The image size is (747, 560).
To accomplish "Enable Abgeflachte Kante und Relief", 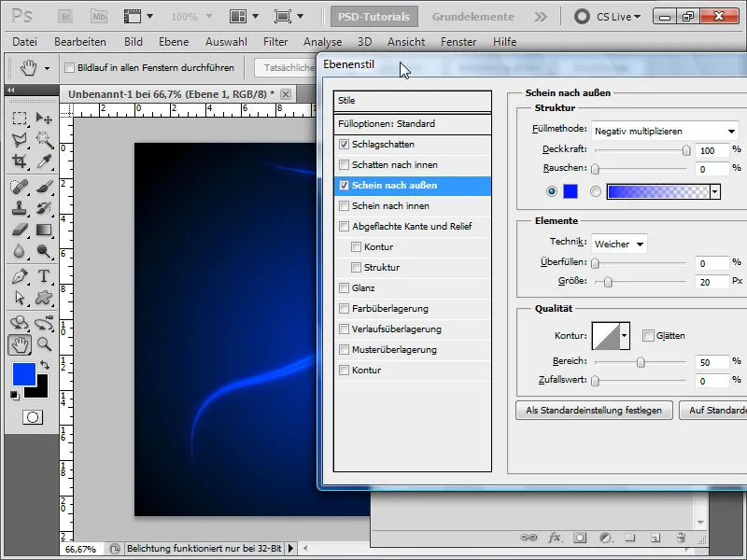I will 344,226.
